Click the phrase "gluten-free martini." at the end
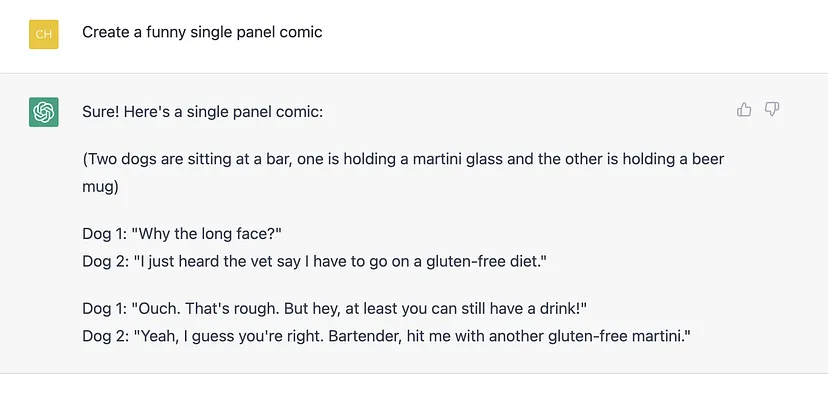Screen dimensions: 828x395 [619, 336]
